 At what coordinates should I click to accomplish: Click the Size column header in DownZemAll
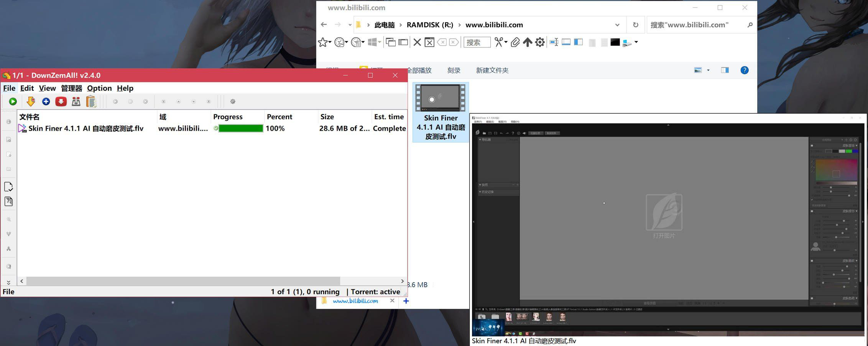click(x=345, y=117)
